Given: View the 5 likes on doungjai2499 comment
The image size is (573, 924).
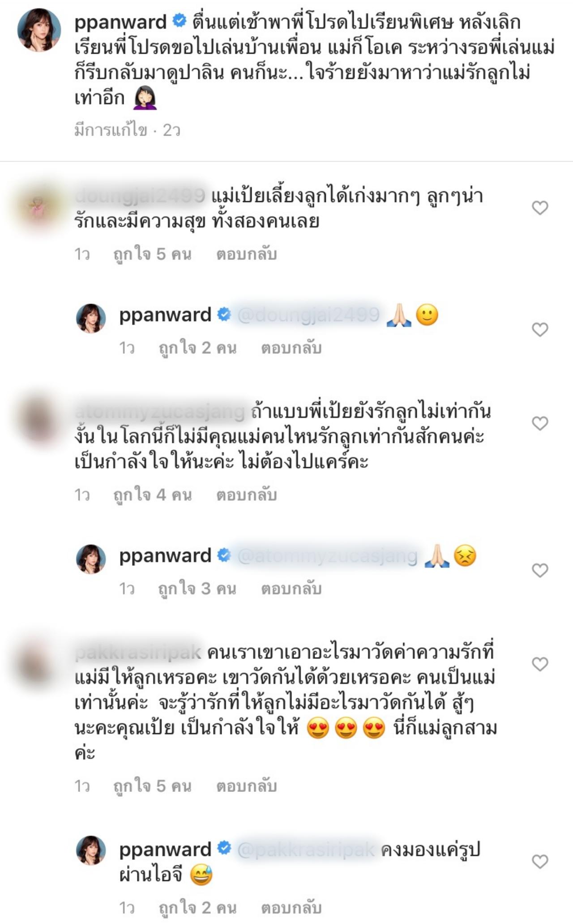Looking at the screenshot, I should click(153, 254).
